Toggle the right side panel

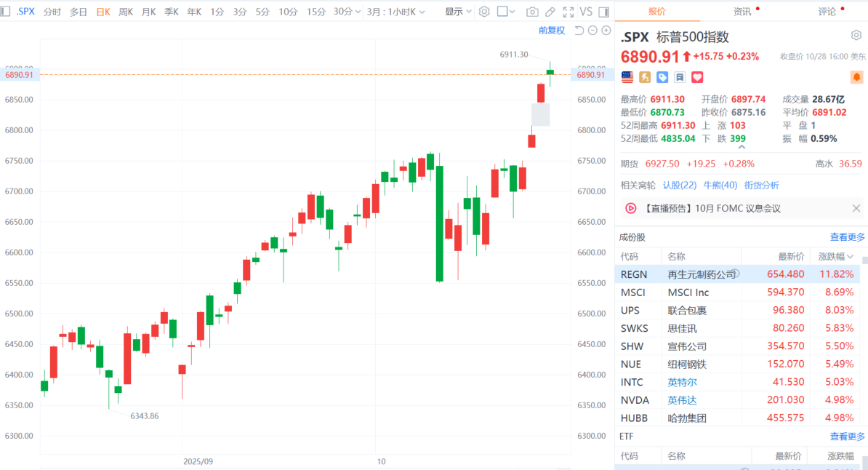[603, 12]
